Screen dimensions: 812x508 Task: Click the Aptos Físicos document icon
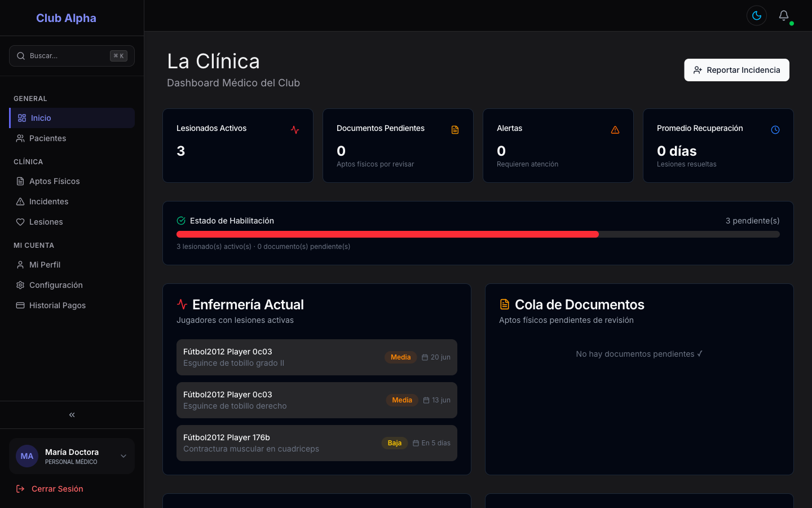pyautogui.click(x=20, y=181)
